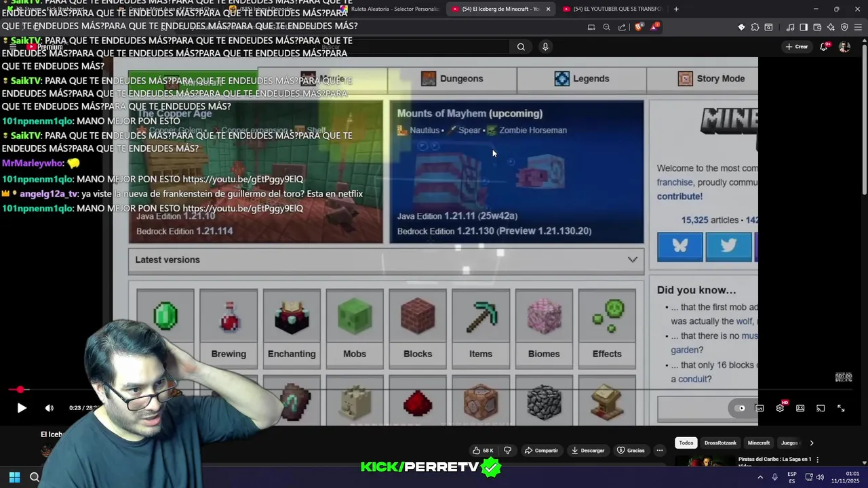Like the video with 68 K likes
Viewport: 868px width, 488px height.
[x=483, y=451]
